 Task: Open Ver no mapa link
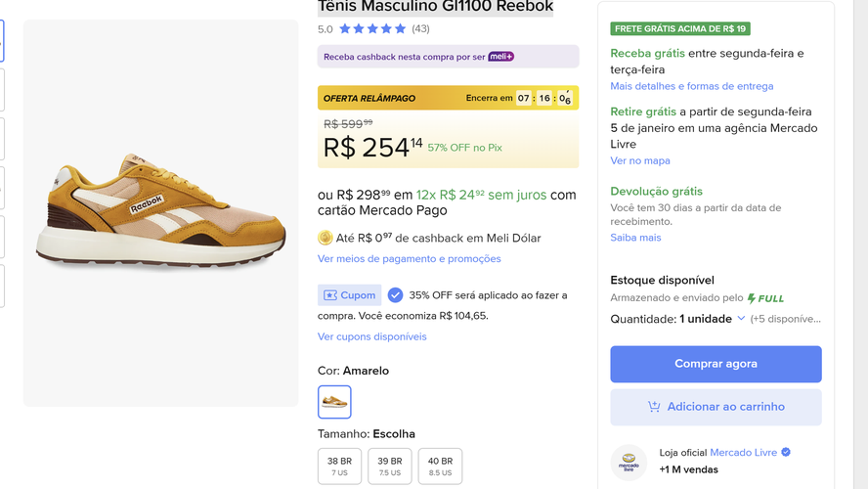(640, 160)
